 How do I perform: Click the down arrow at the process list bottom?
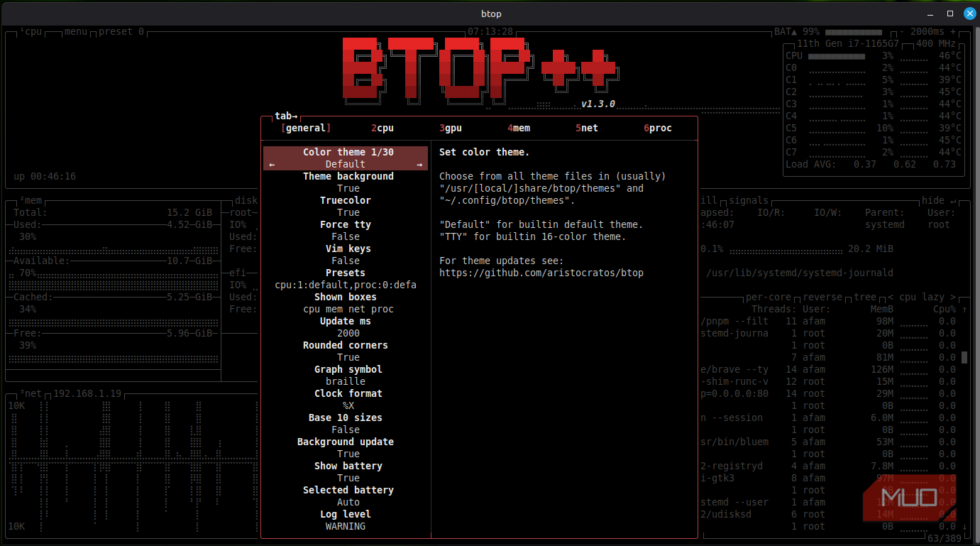964,527
